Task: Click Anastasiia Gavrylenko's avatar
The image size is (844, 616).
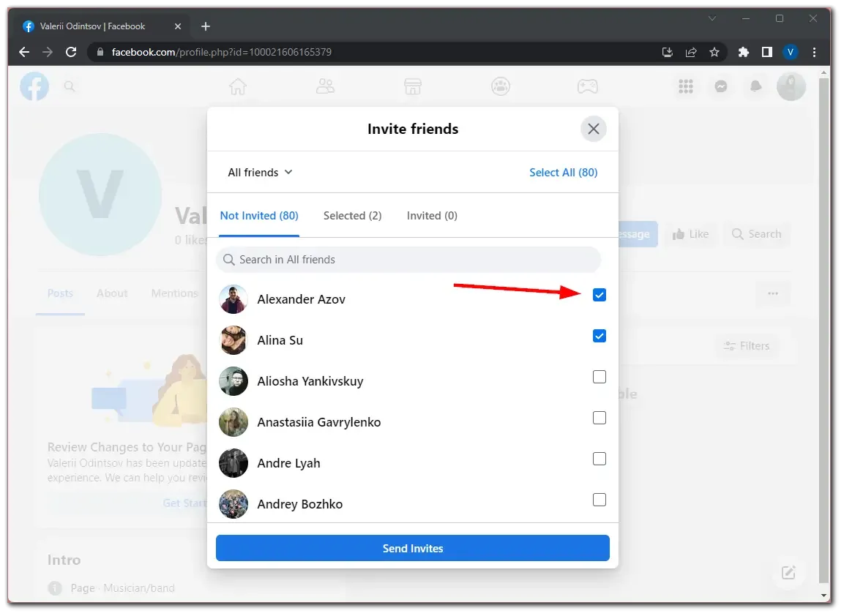Action: (233, 422)
